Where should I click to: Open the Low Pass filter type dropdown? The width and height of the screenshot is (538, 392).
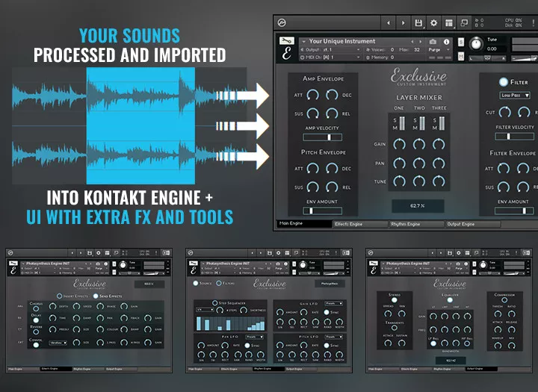[x=515, y=95]
